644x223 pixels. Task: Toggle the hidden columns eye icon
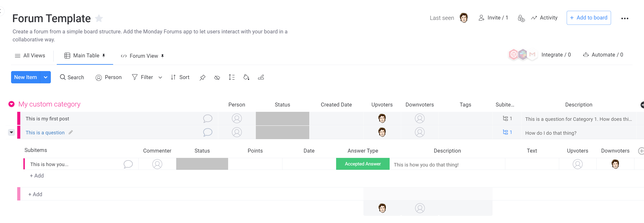(x=217, y=77)
